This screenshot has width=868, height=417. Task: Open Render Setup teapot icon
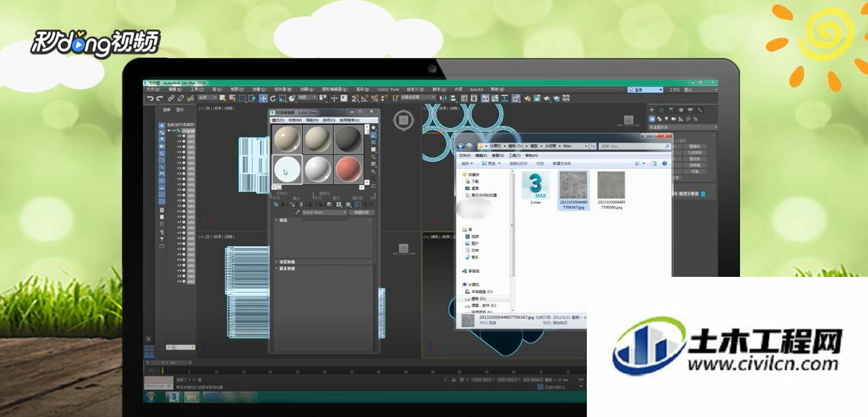coord(527,98)
